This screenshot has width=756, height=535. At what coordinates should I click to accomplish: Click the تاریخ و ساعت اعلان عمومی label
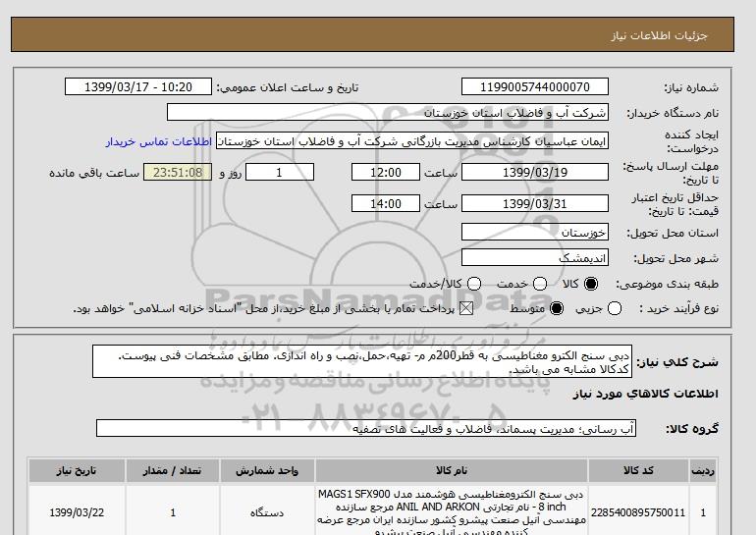pyautogui.click(x=287, y=87)
